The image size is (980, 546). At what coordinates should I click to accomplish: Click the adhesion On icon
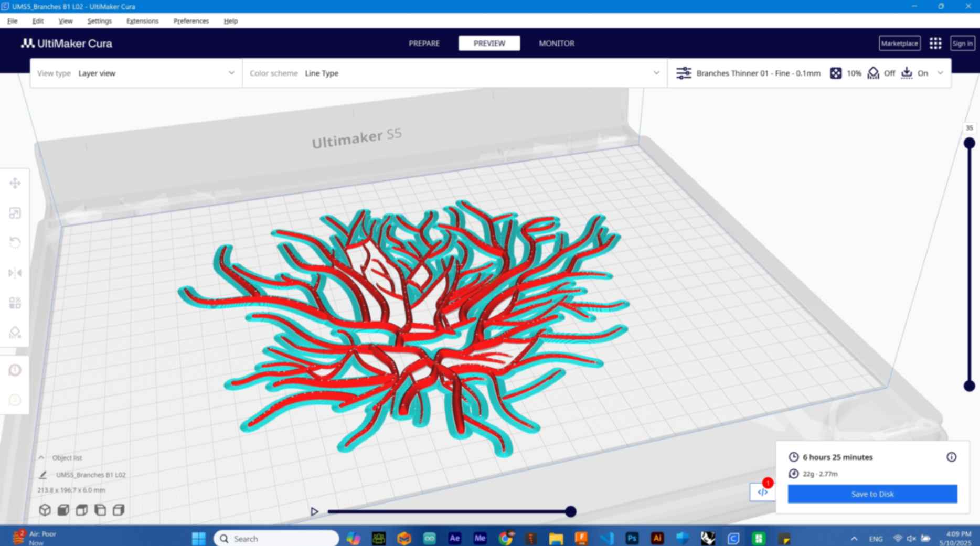[x=907, y=73]
